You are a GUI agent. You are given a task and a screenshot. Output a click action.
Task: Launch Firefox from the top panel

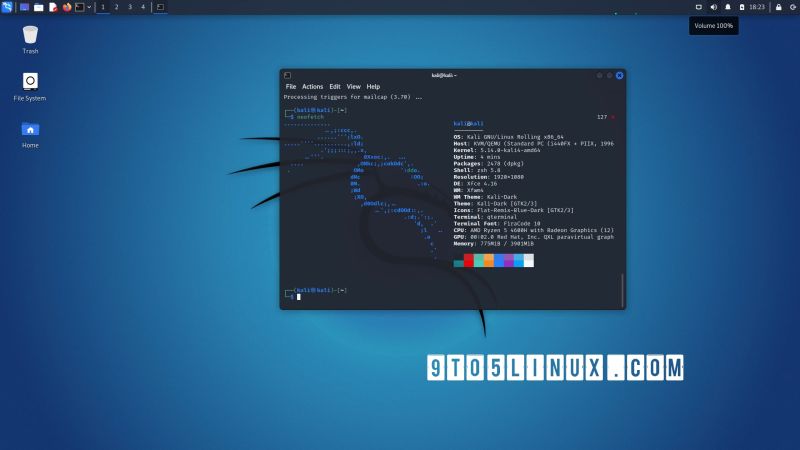[x=67, y=7]
